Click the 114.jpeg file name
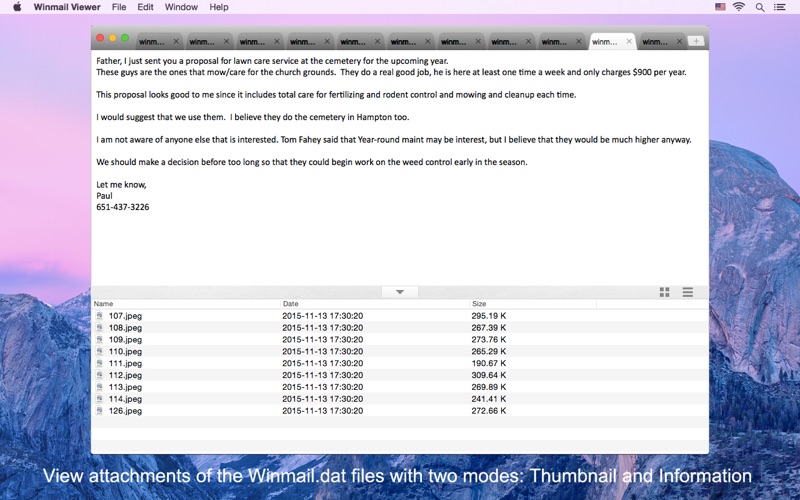 click(x=125, y=398)
